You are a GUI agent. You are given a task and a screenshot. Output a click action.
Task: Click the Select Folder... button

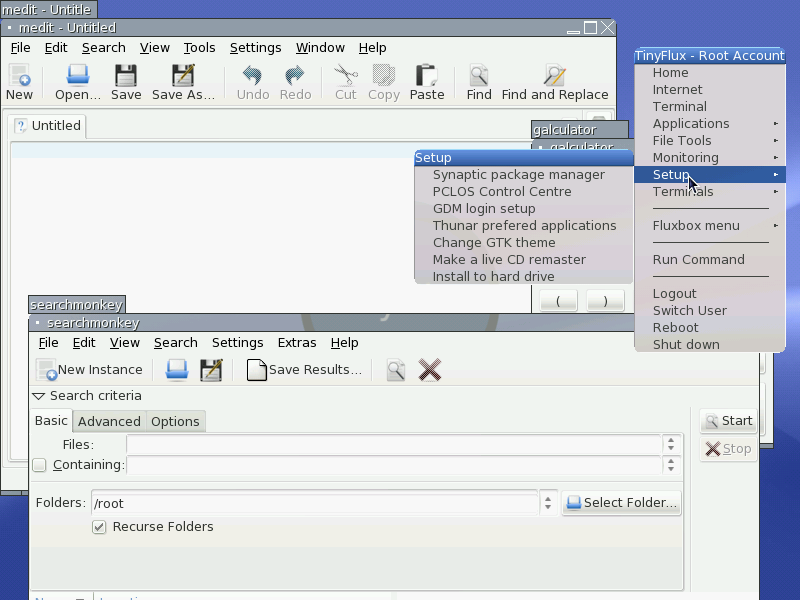pos(621,503)
